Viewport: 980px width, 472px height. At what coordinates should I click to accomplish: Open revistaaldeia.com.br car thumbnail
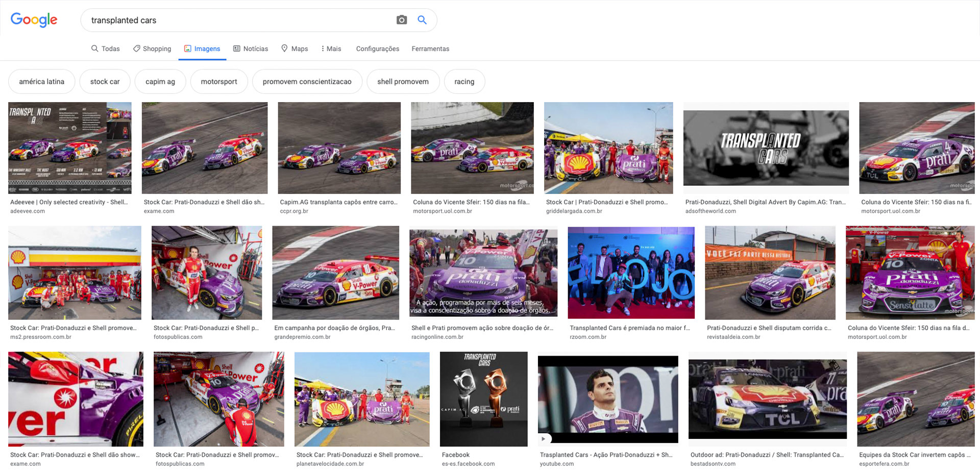pos(770,273)
